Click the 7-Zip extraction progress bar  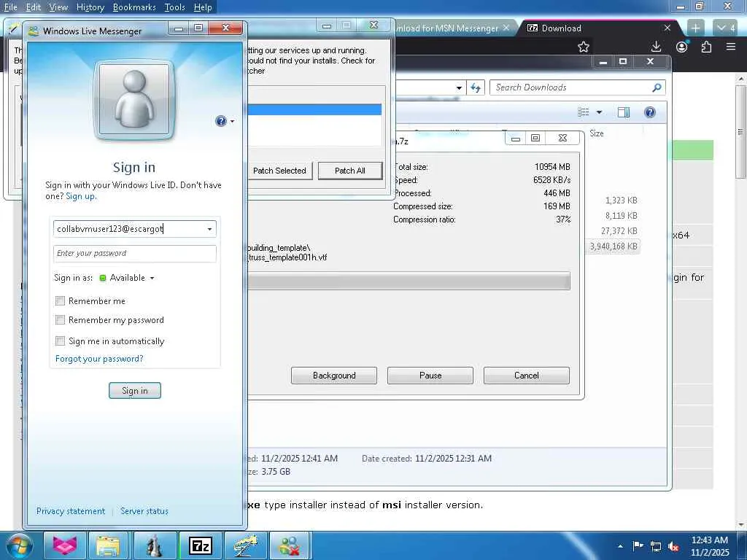(409, 281)
